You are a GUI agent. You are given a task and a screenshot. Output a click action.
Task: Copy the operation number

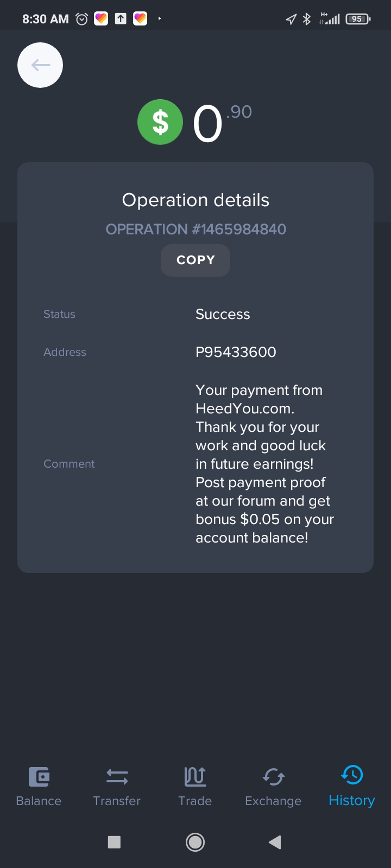[x=195, y=260]
